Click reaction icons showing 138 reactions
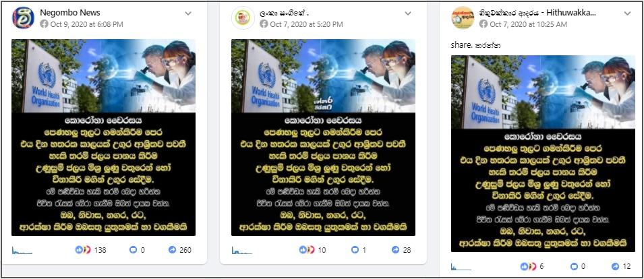Image resolution: width=644 pixels, height=279 pixels. 83,249
